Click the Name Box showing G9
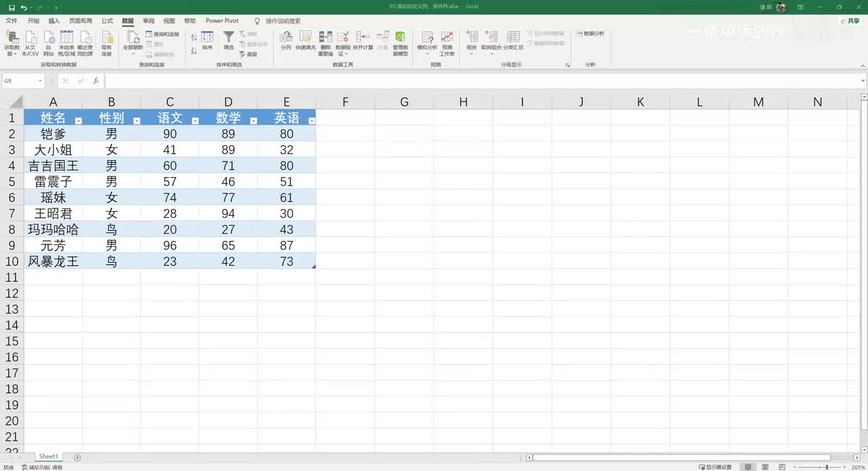Image resolution: width=868 pixels, height=471 pixels. (x=20, y=81)
